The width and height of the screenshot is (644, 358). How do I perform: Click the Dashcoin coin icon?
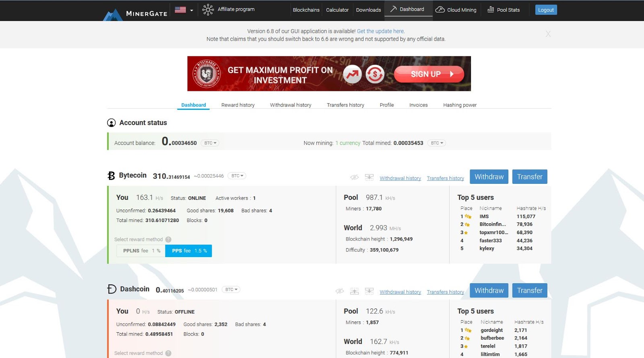(112, 289)
